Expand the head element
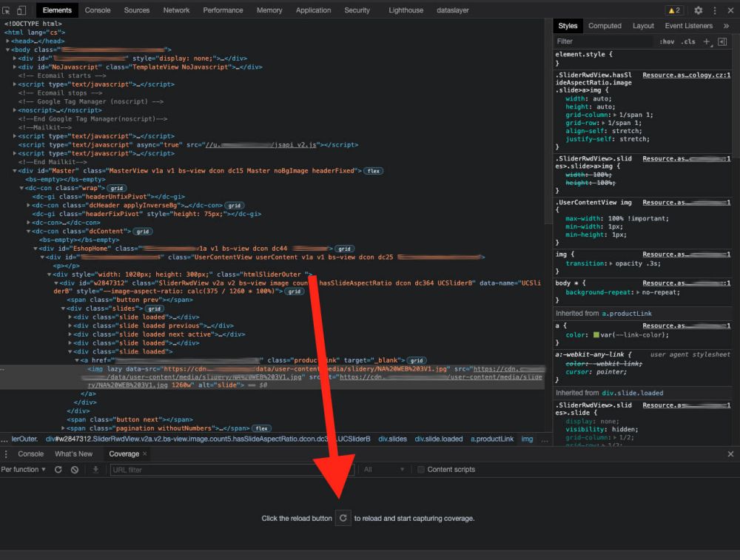This screenshot has width=740, height=560. (x=8, y=41)
